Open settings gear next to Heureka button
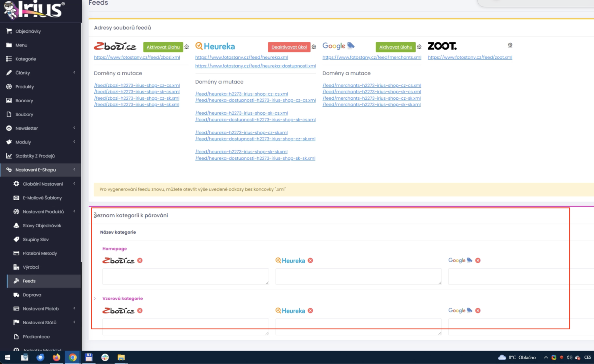Viewport: 594px width, 364px height. 314,47
